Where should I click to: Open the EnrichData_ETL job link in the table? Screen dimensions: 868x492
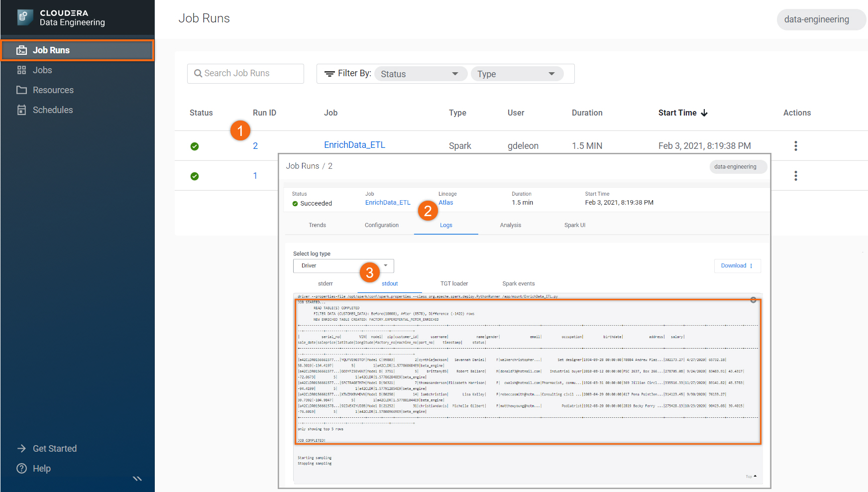(354, 145)
